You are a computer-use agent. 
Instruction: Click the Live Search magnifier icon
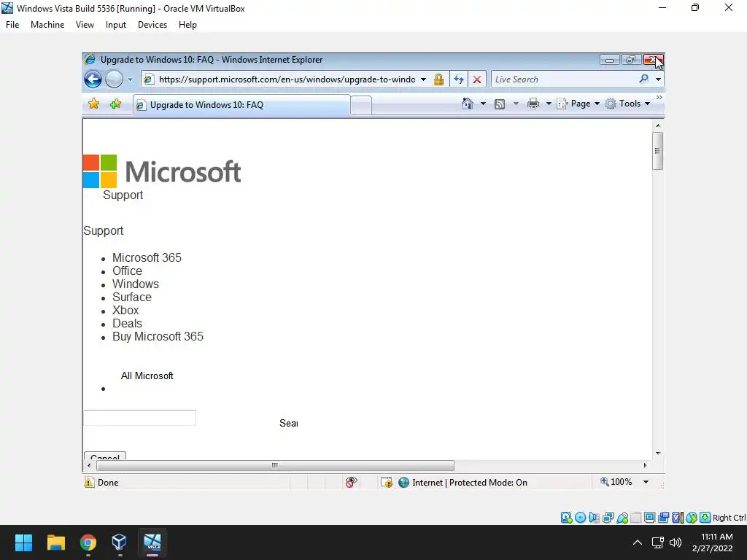pyautogui.click(x=643, y=79)
